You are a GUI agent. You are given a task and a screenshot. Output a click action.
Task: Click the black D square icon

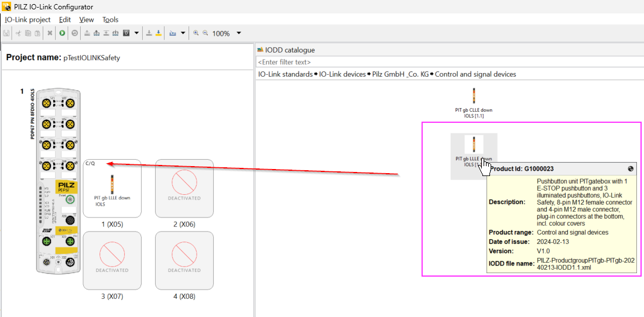126,33
